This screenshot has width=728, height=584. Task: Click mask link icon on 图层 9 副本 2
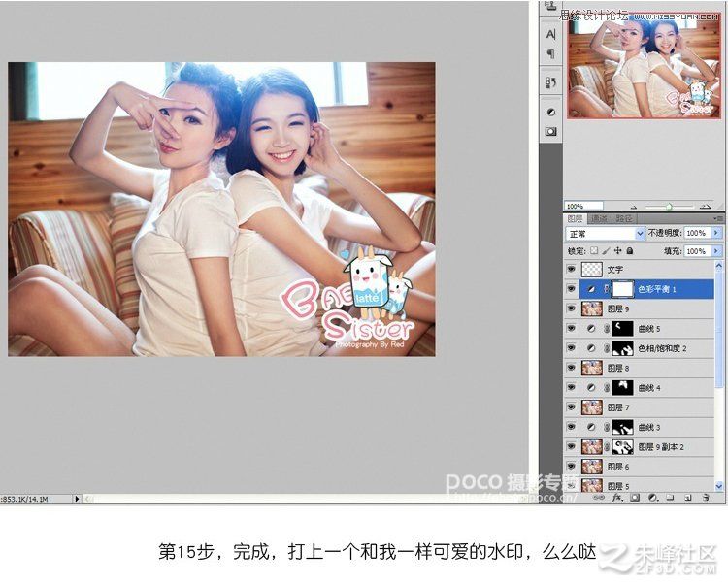tap(607, 446)
